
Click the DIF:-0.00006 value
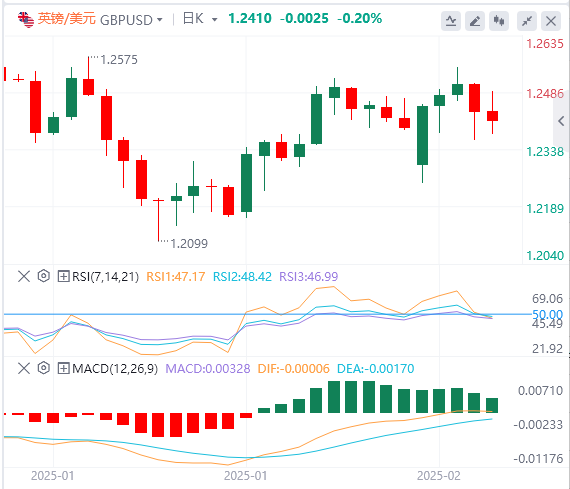(294, 369)
